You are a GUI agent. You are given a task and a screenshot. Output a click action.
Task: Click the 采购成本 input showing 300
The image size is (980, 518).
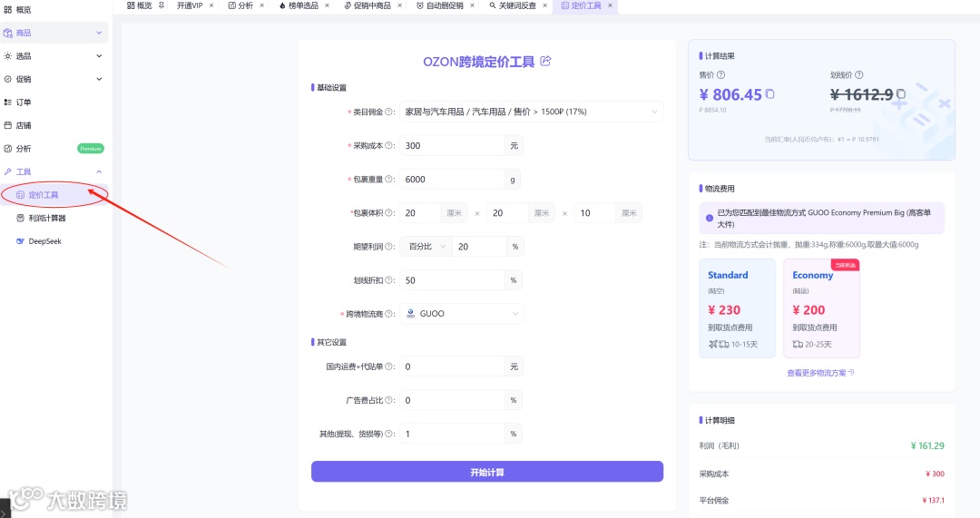[451, 145]
